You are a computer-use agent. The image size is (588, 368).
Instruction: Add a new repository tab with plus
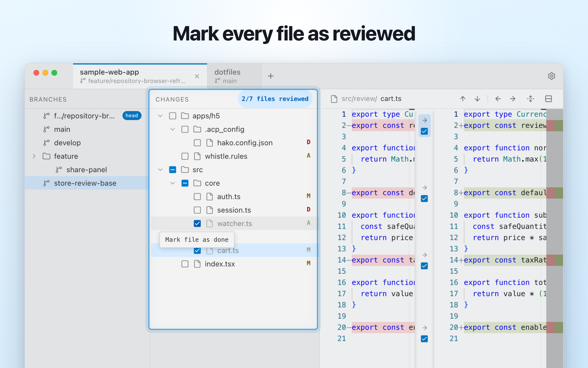pos(271,76)
